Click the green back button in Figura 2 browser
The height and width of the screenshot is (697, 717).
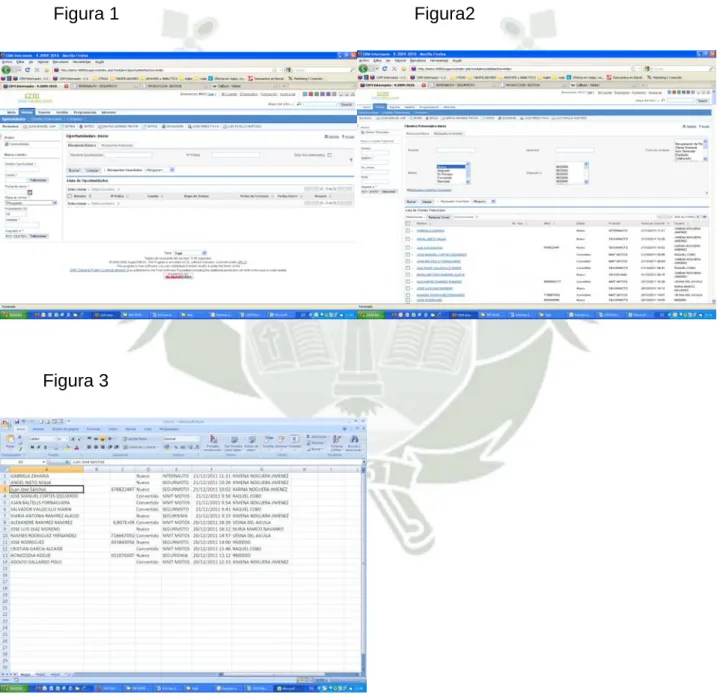tap(363, 69)
